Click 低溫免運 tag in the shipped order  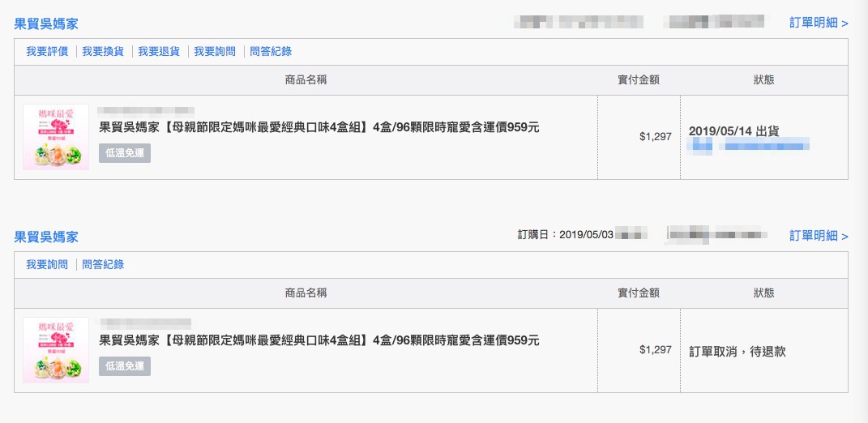point(125,153)
